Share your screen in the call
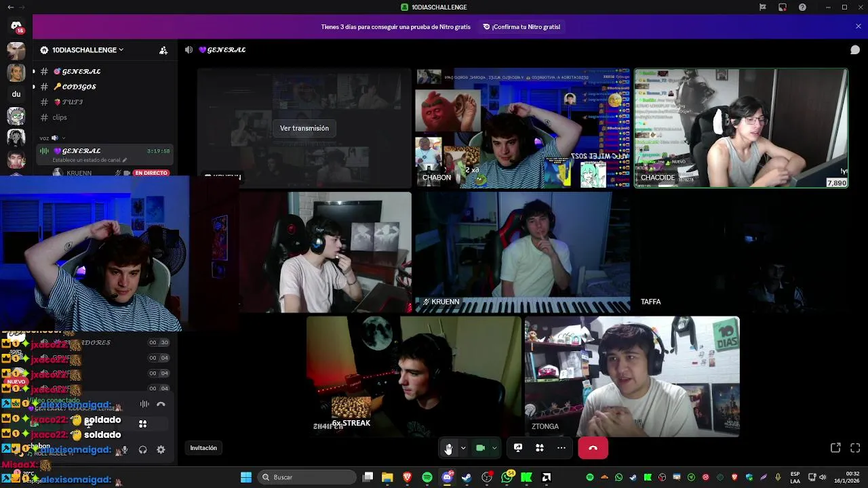The image size is (868, 488). pos(518,448)
